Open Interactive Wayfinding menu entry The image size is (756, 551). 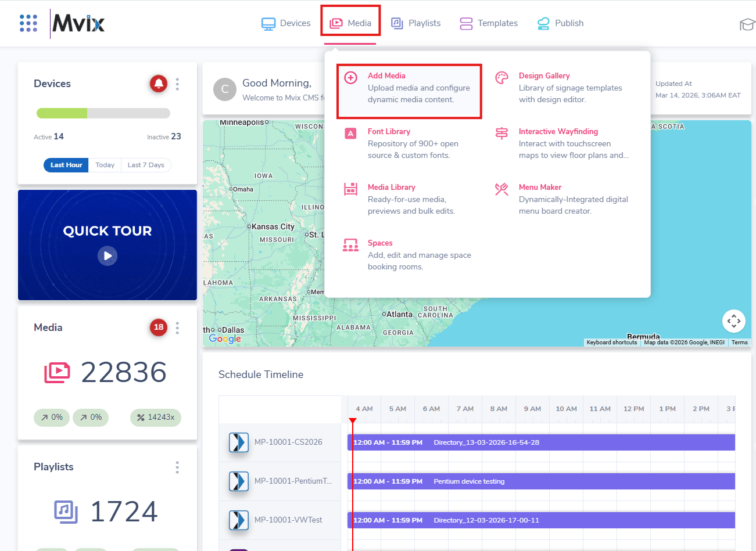[x=561, y=143]
